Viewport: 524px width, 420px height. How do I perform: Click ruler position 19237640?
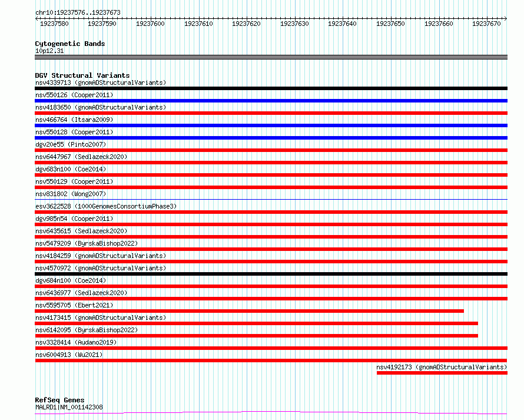pyautogui.click(x=342, y=24)
